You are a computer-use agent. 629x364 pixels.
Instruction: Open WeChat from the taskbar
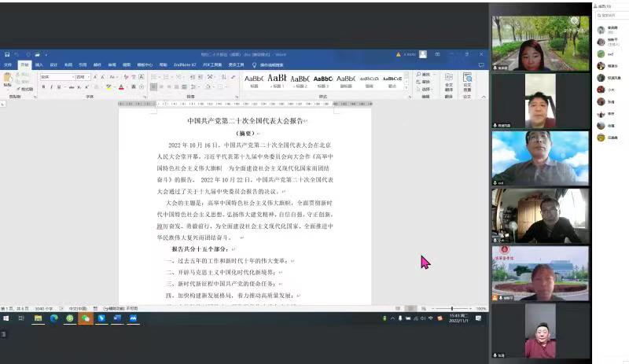pos(85,318)
